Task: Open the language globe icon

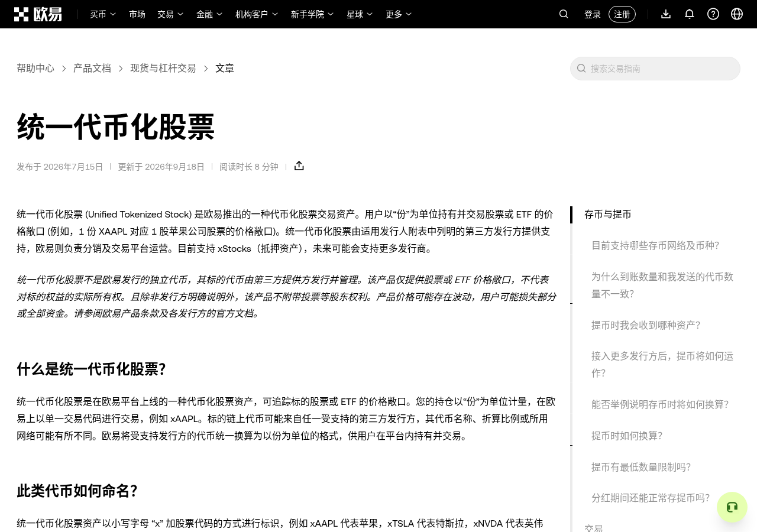Action: click(x=737, y=14)
